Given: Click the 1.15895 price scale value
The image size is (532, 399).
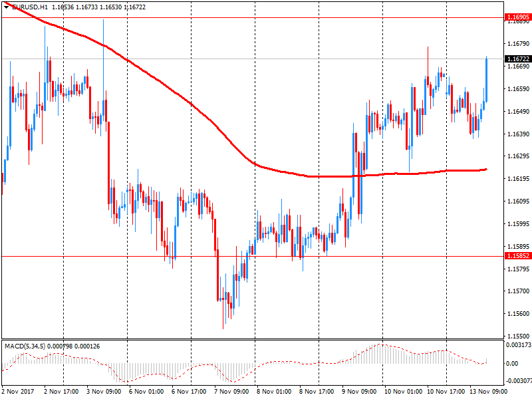Looking at the screenshot, I should (518, 246).
